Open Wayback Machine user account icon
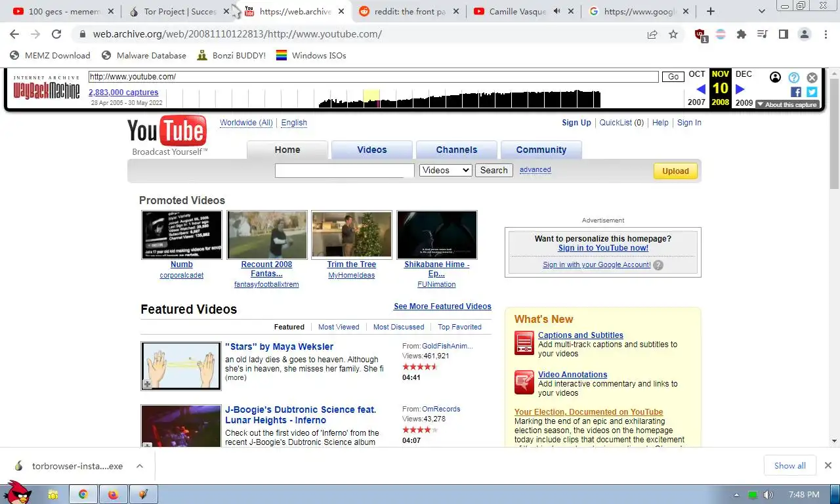Viewport: 840px width, 504px height. 775,77
